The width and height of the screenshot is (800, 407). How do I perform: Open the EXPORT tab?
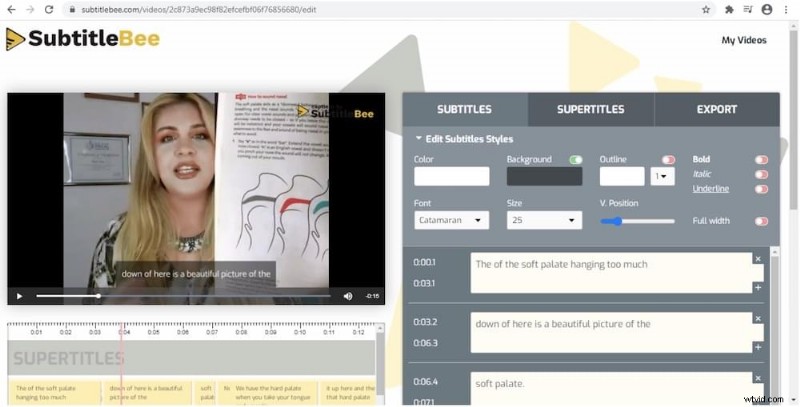[x=717, y=109]
